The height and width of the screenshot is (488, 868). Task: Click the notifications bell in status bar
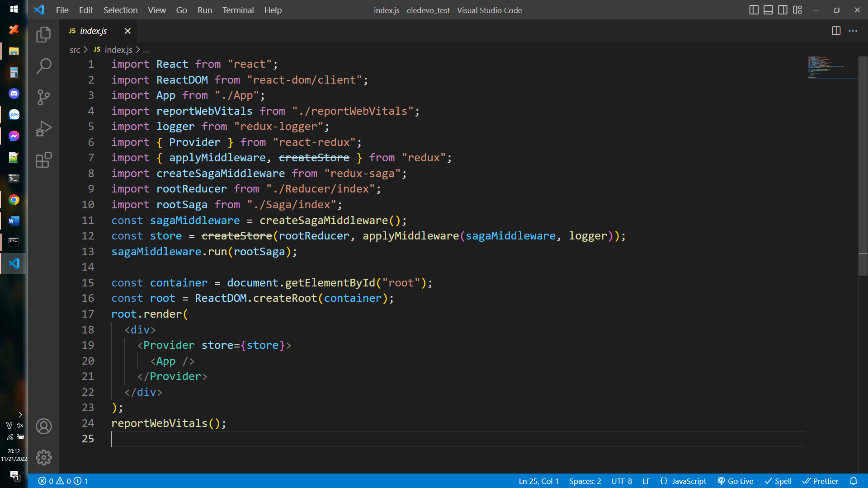[853, 481]
